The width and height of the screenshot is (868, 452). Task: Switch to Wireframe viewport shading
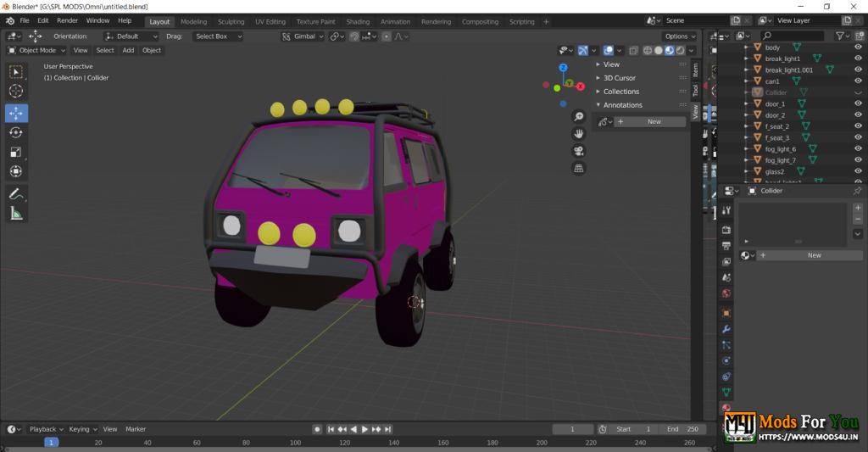(647, 50)
